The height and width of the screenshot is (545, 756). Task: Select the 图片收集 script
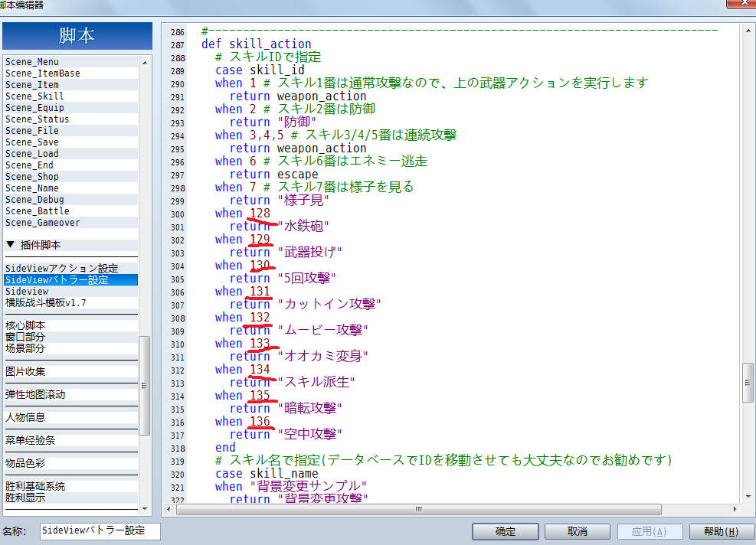click(71, 371)
